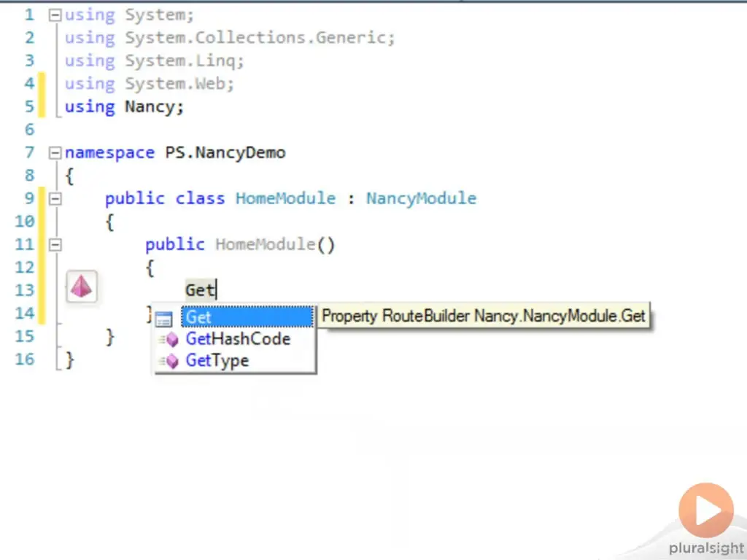This screenshot has height=560, width=747.
Task: Collapse the HomeModule constructor block
Action: [x=55, y=245]
